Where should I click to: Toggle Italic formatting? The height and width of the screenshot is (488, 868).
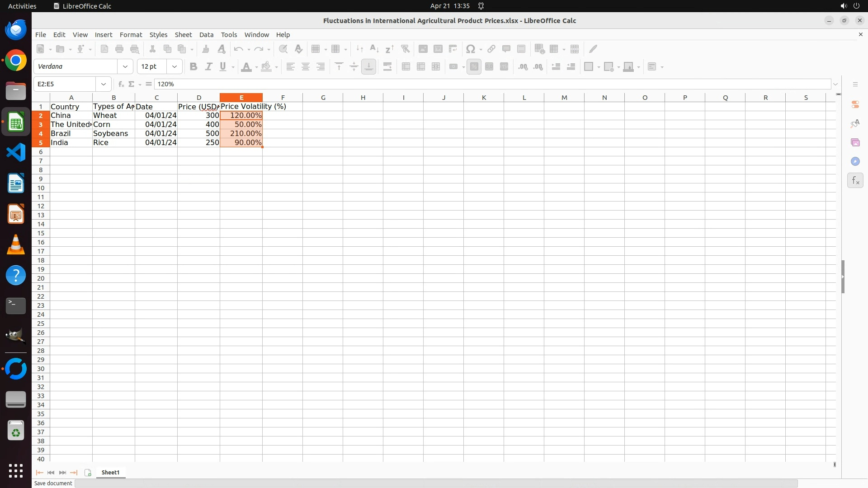point(208,67)
